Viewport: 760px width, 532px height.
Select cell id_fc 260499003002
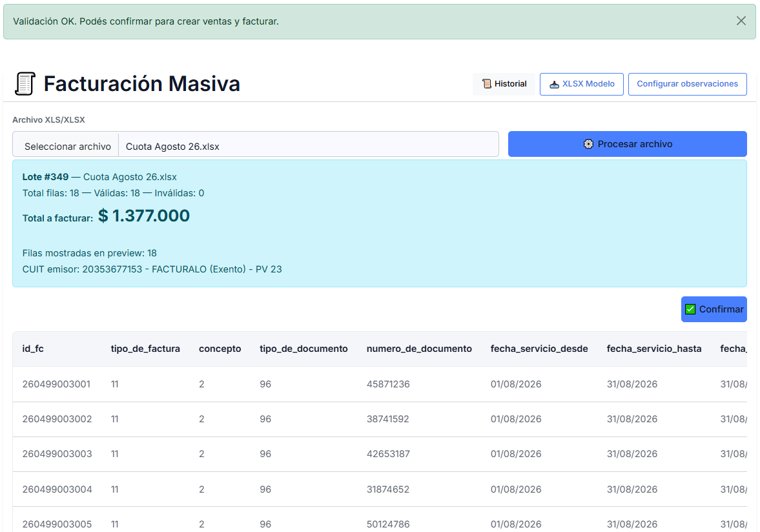[57, 419]
